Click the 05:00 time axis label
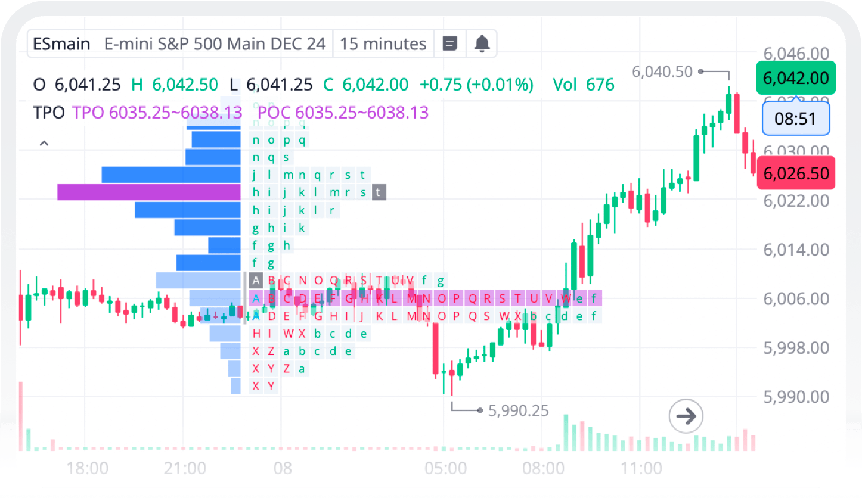 tap(445, 468)
